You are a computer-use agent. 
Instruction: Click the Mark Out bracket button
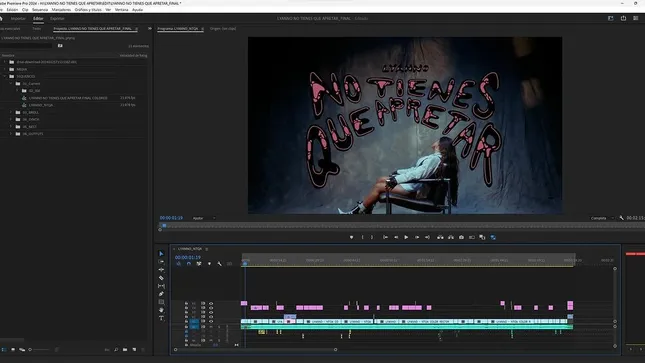(x=372, y=237)
